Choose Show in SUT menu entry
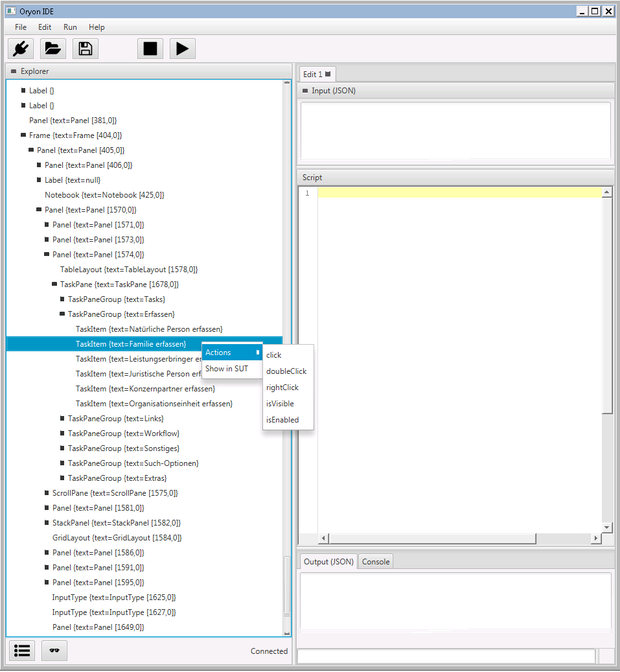 pyautogui.click(x=227, y=369)
